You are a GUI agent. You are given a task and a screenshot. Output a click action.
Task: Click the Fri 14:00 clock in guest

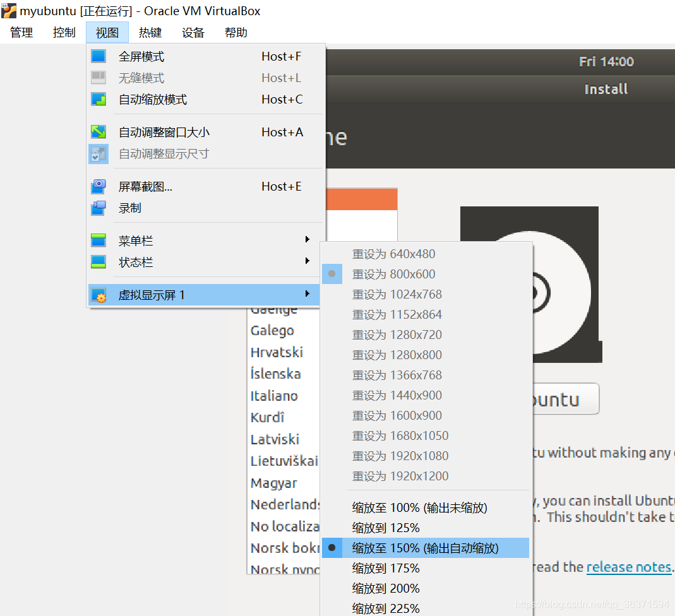coord(607,61)
